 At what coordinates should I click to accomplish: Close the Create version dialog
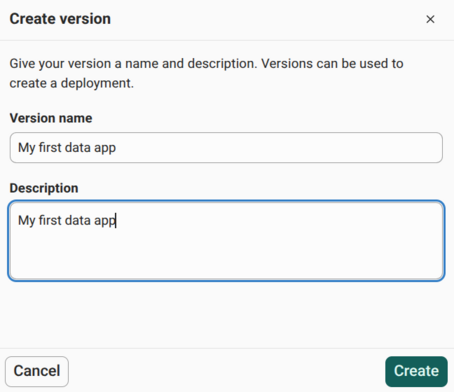click(430, 19)
